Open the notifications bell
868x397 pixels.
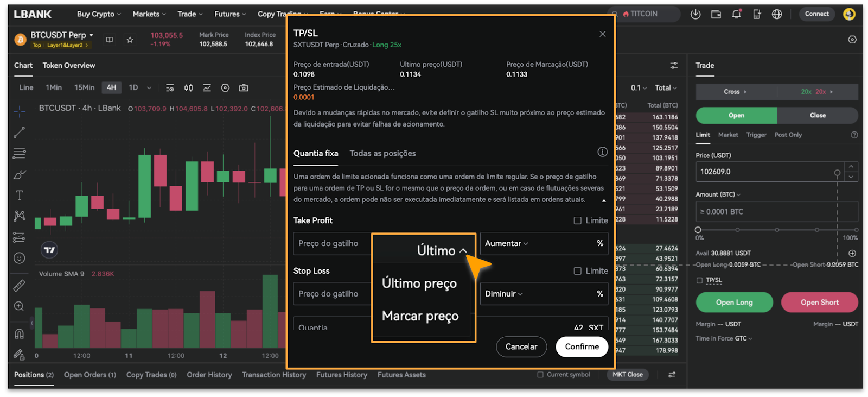[736, 14]
